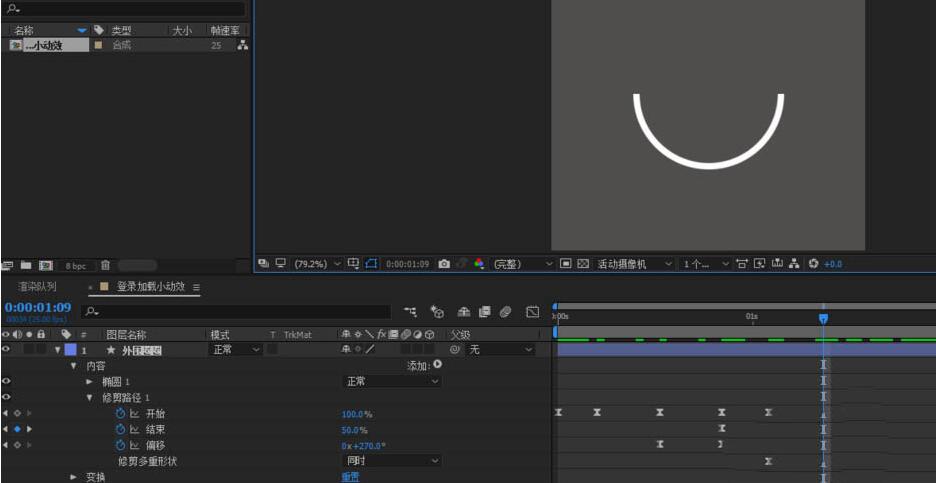Click the snapshot camera icon in the viewer
Viewport: 936px width, 483px height.
click(444, 264)
